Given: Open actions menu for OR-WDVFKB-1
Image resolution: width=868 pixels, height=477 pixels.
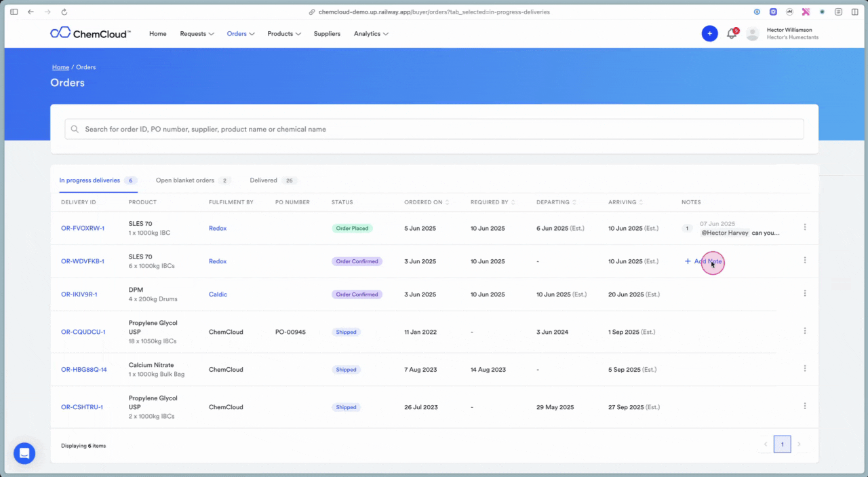Looking at the screenshot, I should [805, 260].
